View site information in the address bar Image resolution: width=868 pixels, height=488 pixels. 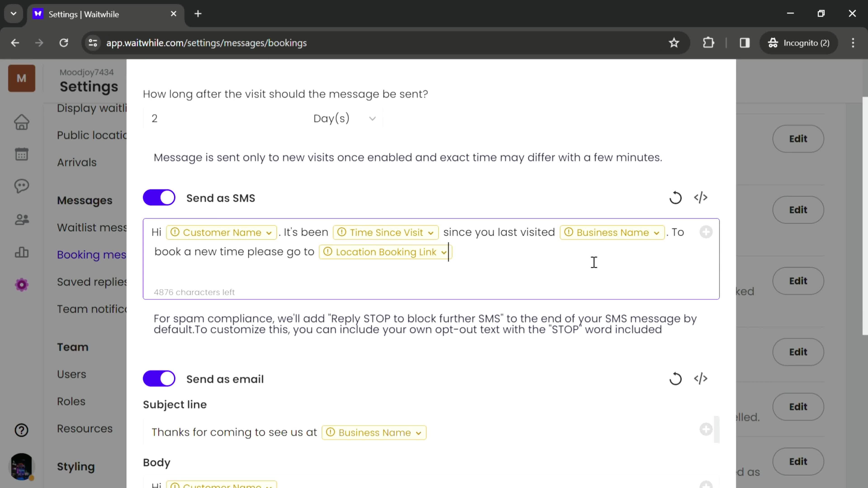pos(93,43)
